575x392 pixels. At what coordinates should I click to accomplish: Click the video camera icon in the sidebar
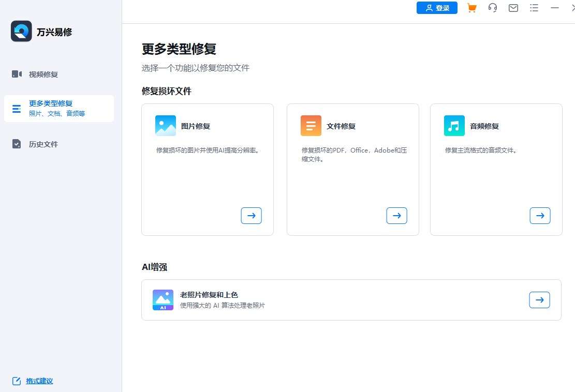(17, 74)
